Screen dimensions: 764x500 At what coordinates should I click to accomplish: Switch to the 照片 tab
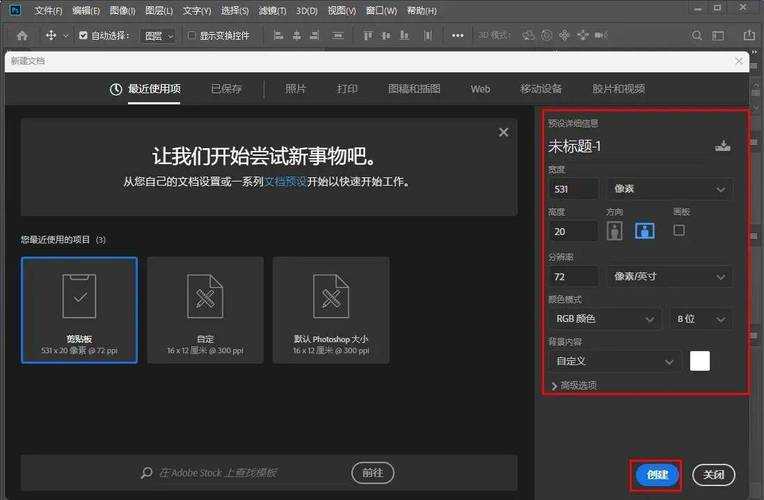(295, 89)
